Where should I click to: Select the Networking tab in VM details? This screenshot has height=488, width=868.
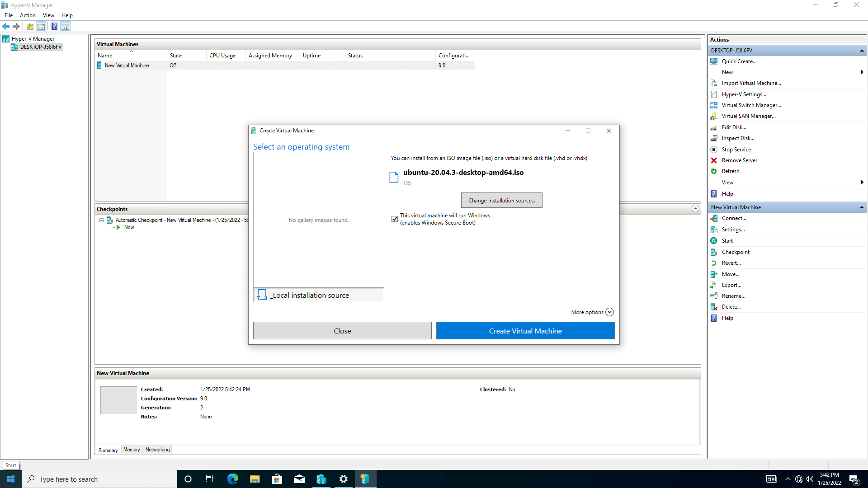(x=157, y=449)
